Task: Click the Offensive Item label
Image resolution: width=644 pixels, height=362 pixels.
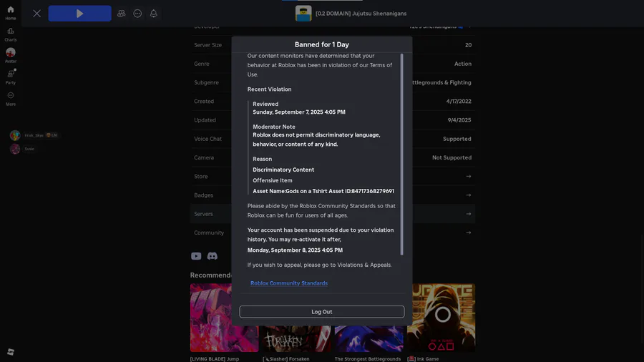Action: [x=273, y=180]
